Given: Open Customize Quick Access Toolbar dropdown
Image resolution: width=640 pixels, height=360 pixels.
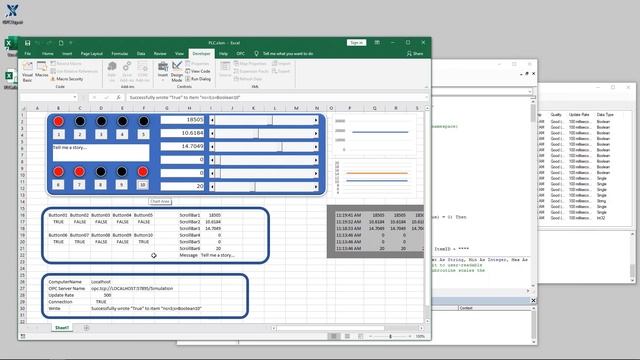Looking at the screenshot, I should coord(71,43).
